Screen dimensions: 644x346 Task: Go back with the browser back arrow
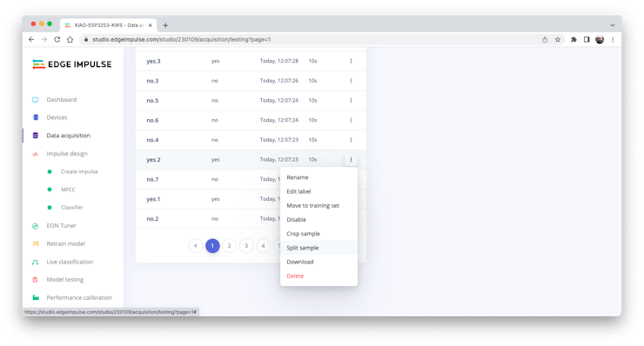point(31,39)
